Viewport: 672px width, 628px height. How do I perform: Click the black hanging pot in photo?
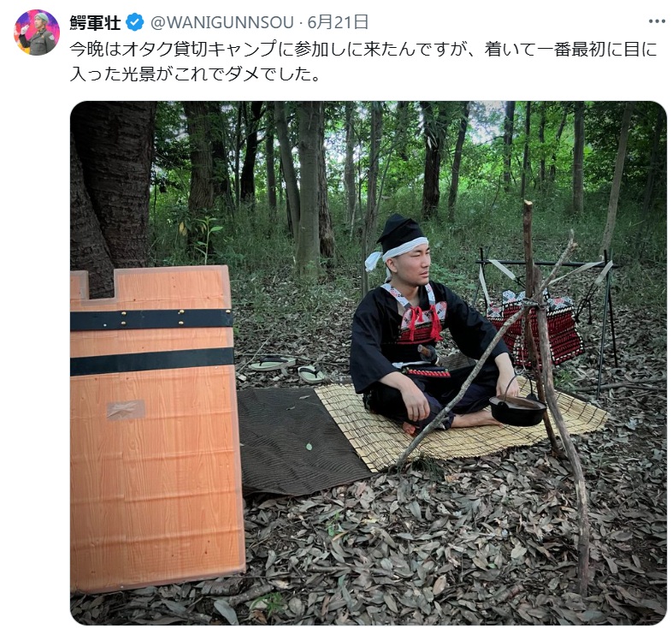[517, 407]
